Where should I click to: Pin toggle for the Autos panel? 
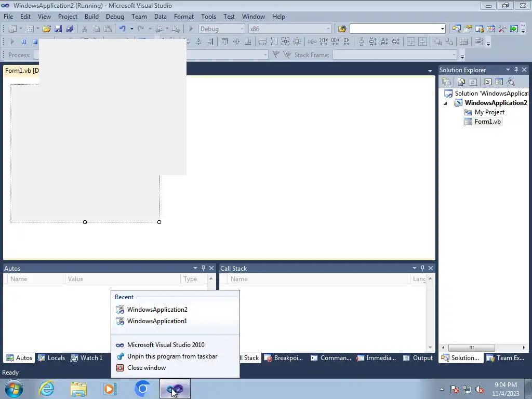203,268
